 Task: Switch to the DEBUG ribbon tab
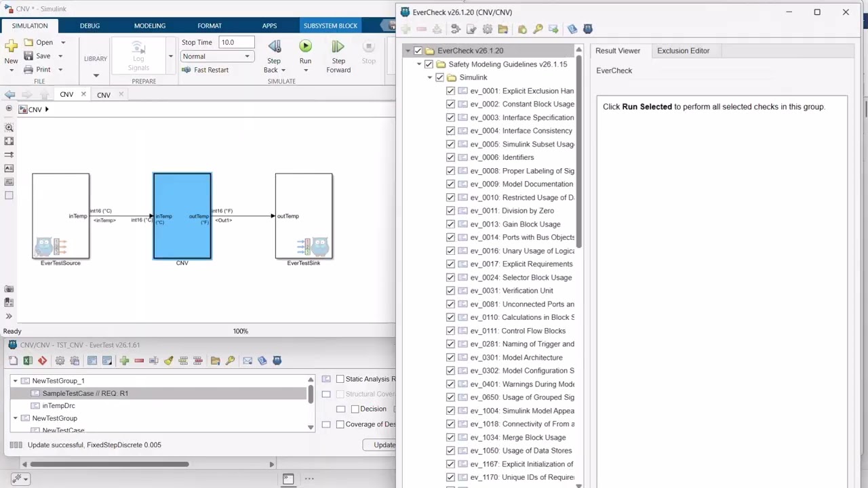tap(90, 26)
